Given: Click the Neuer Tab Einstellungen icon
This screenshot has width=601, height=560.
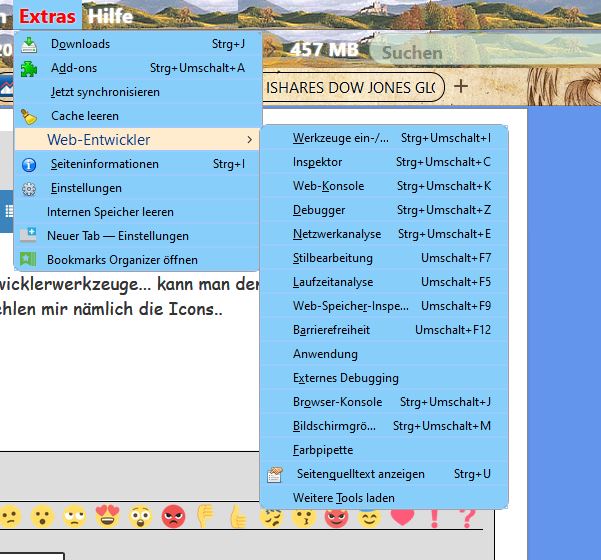Looking at the screenshot, I should pyautogui.click(x=28, y=235).
